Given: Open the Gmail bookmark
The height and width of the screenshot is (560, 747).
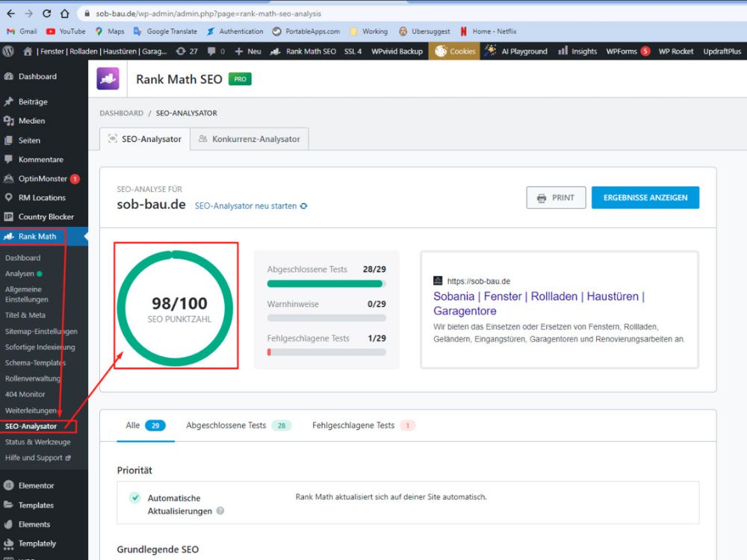Looking at the screenshot, I should point(22,31).
